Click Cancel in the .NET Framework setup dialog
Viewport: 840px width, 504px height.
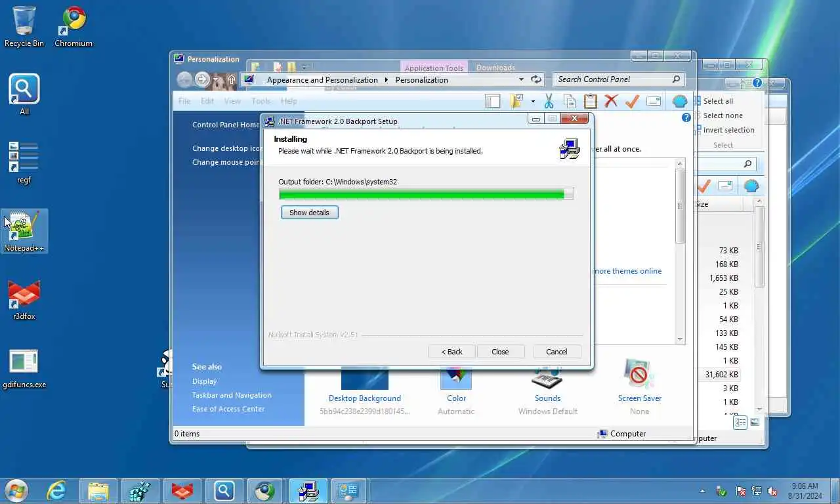click(556, 352)
